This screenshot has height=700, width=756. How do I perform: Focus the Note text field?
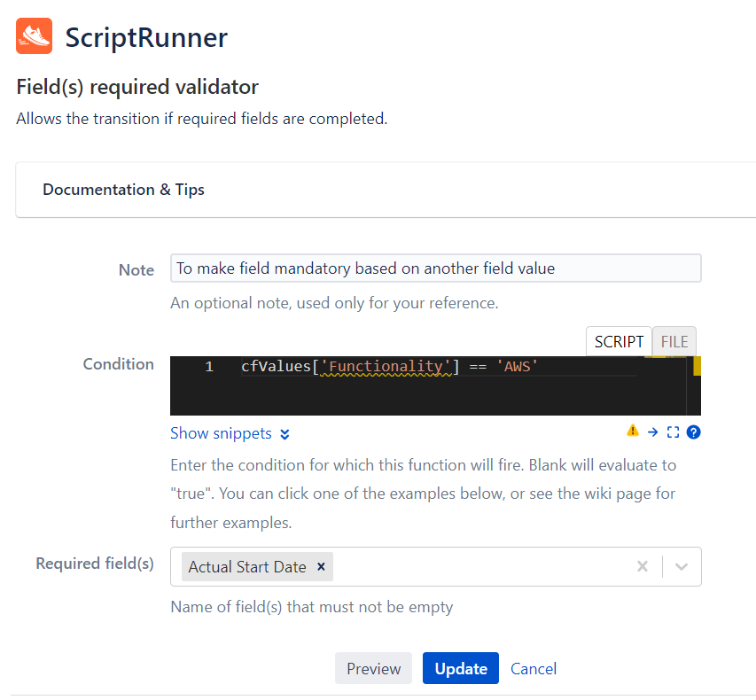435,268
